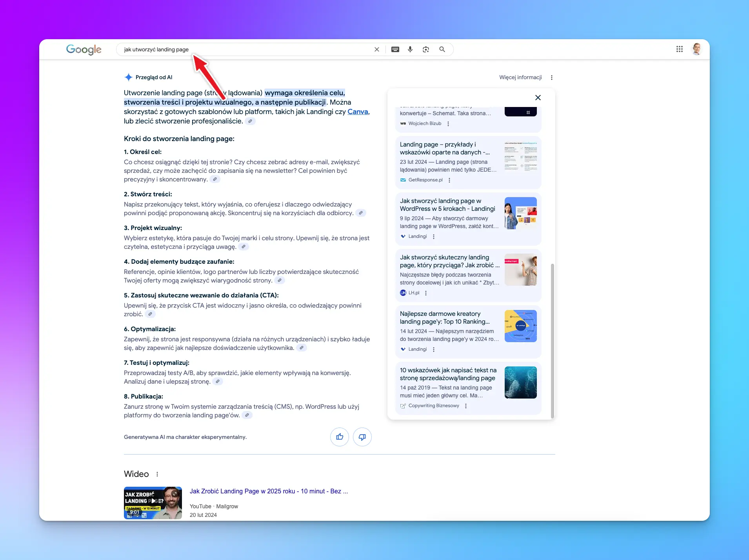The width and height of the screenshot is (749, 560).
Task: Click the Canva link in overview
Action: (358, 112)
